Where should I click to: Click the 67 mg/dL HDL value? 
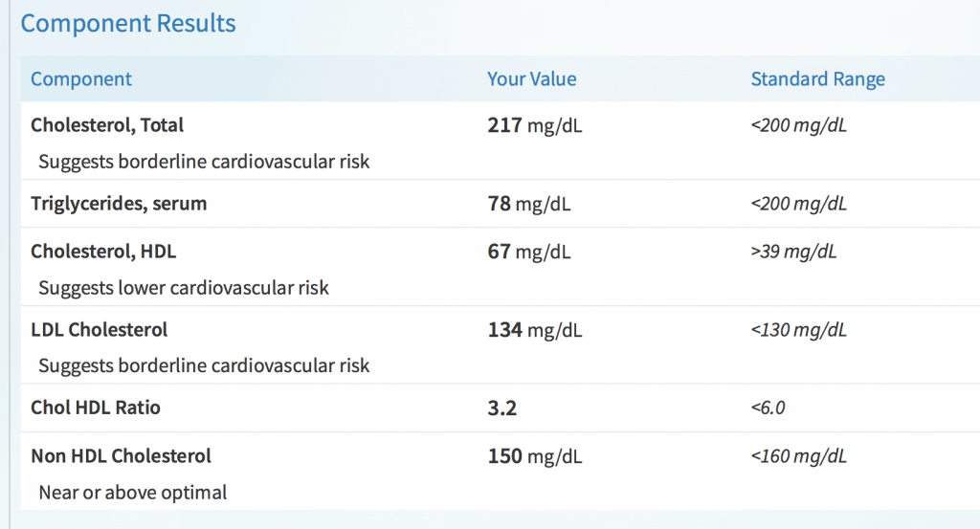528,252
